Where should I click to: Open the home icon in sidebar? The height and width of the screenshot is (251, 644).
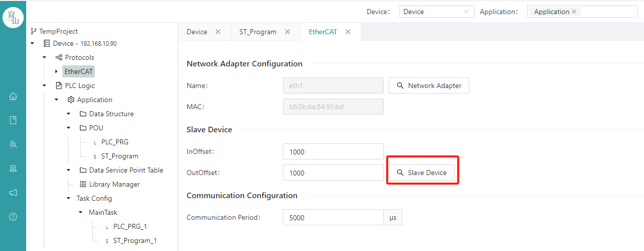[13, 96]
